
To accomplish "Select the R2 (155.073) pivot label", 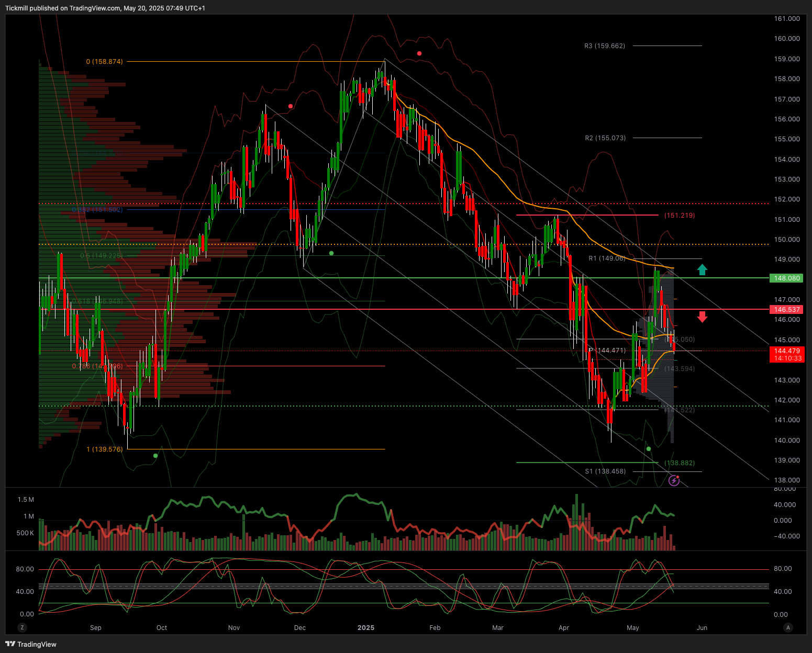I will pyautogui.click(x=605, y=138).
